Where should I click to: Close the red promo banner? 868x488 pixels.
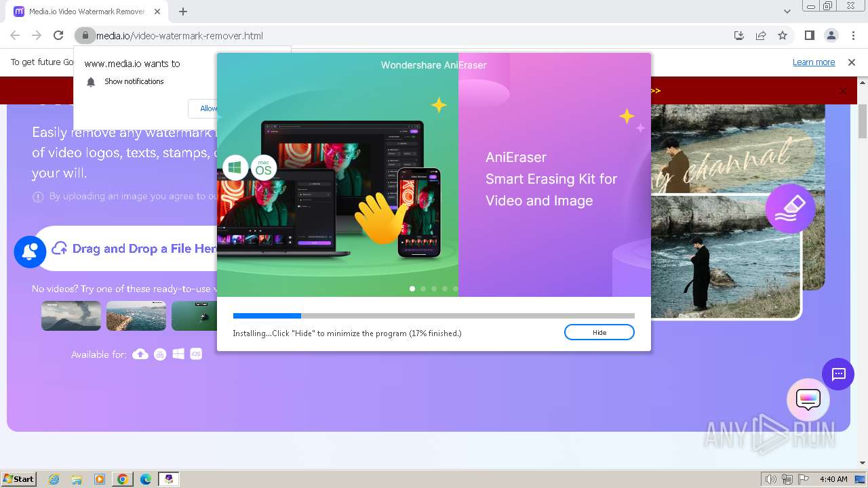click(x=843, y=91)
